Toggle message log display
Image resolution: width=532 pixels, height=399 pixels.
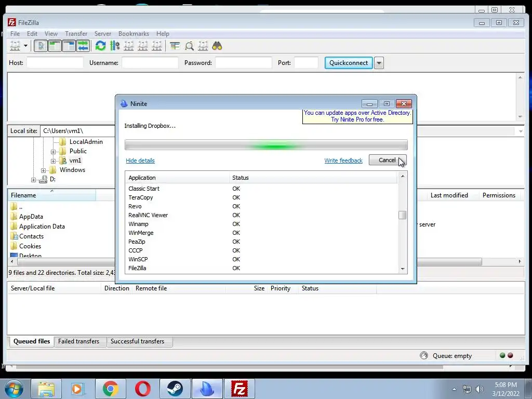pyautogui.click(x=41, y=46)
